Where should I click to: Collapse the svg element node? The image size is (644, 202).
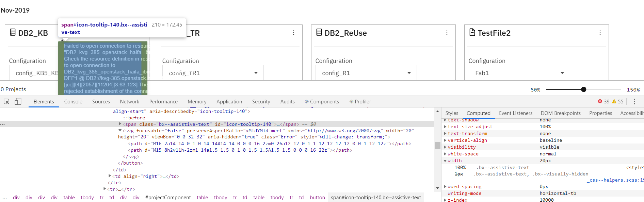(x=120, y=131)
